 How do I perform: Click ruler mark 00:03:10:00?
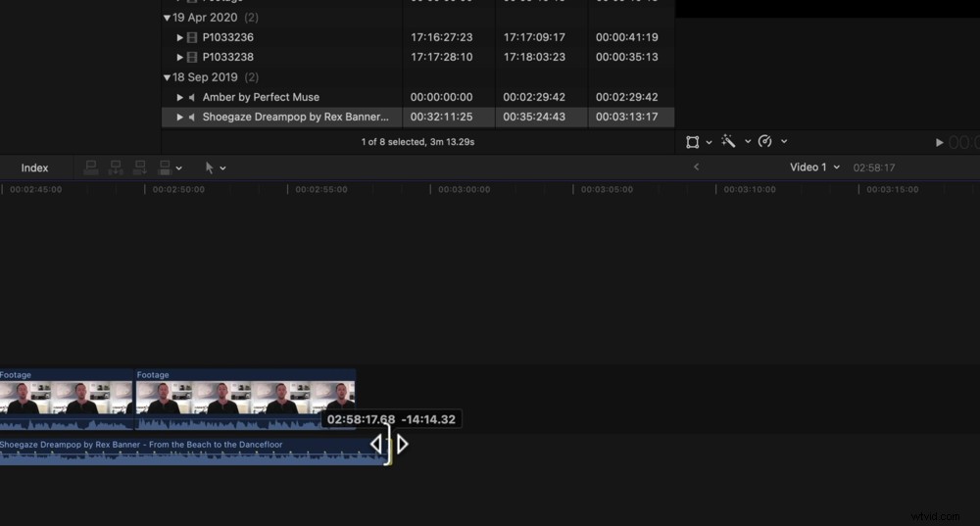(750, 189)
